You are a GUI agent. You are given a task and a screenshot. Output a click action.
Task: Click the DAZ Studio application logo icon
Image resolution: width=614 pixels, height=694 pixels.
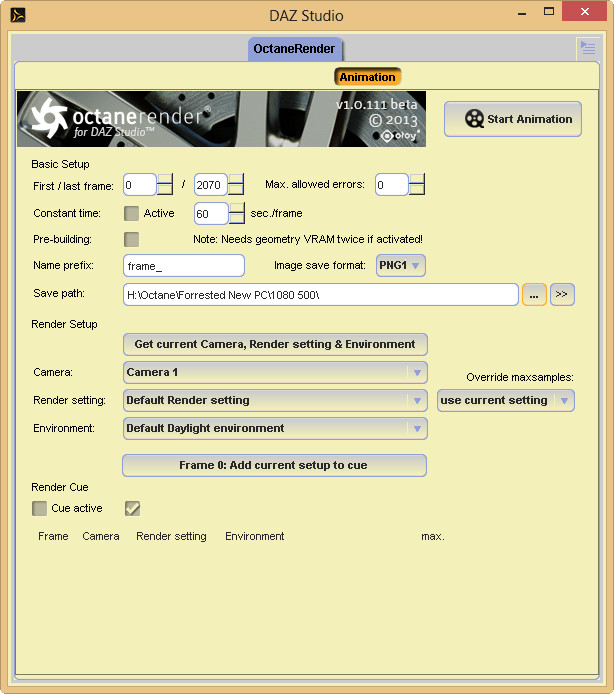pos(18,15)
